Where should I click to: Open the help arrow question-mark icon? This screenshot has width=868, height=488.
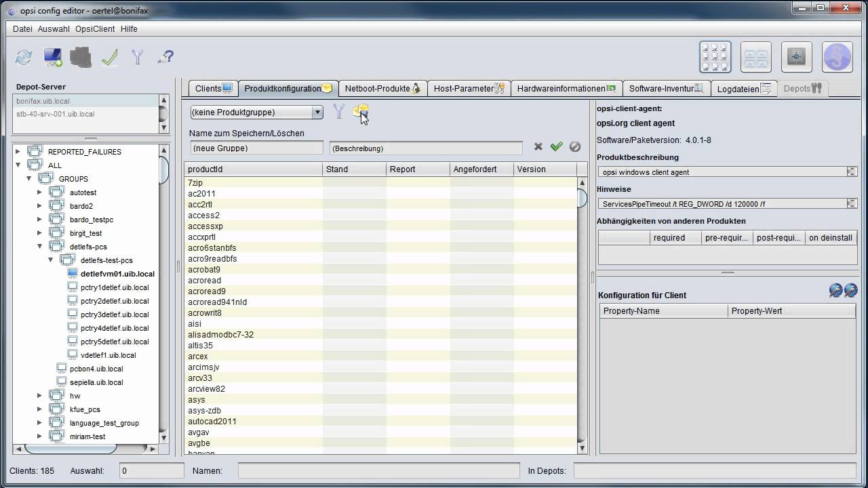[x=165, y=57]
